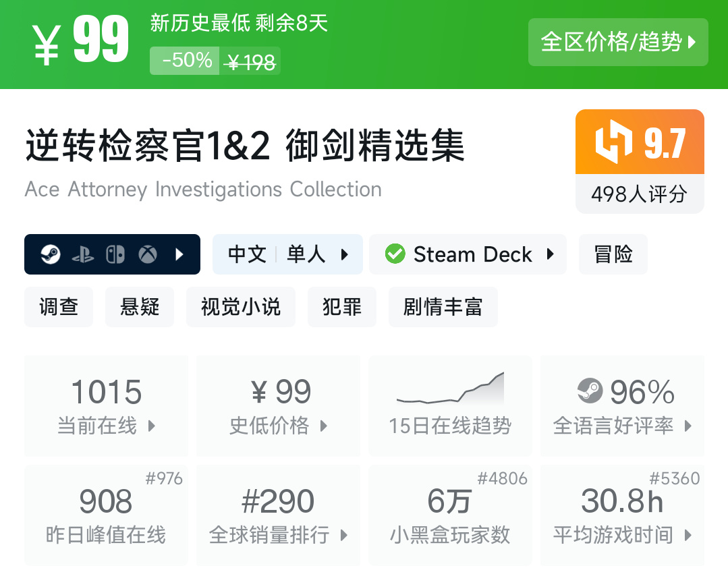728x570 pixels.
Task: Click the Xiaoheihe score logo icon
Action: point(613,143)
